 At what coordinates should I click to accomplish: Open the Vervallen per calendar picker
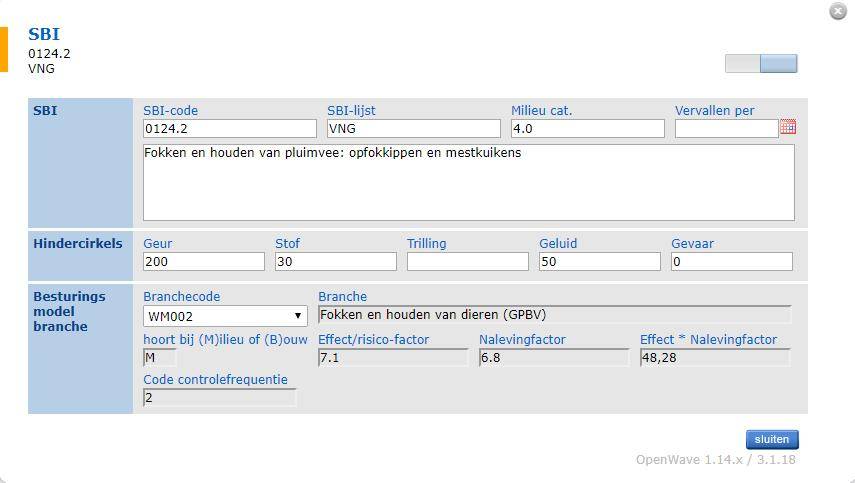787,128
